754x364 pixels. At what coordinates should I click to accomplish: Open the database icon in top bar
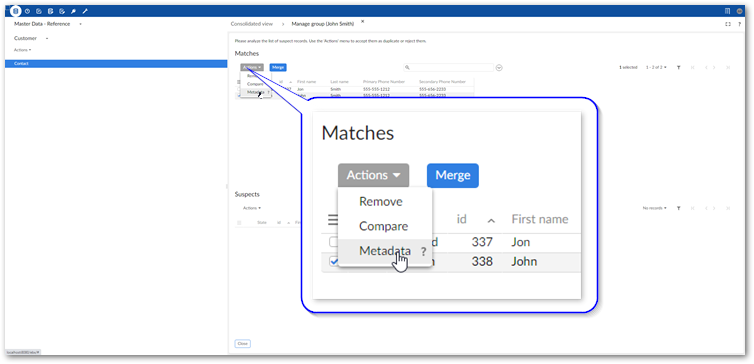click(x=15, y=11)
